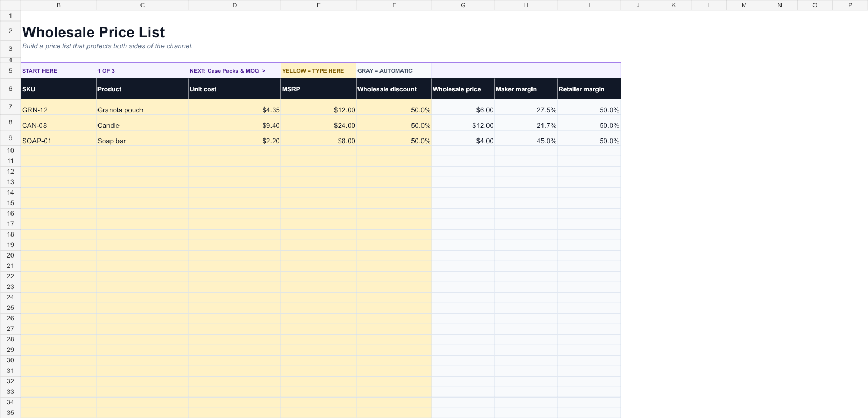Select the $8.00 MSRP cell
Screen dimensions: 868x418
[x=319, y=138]
